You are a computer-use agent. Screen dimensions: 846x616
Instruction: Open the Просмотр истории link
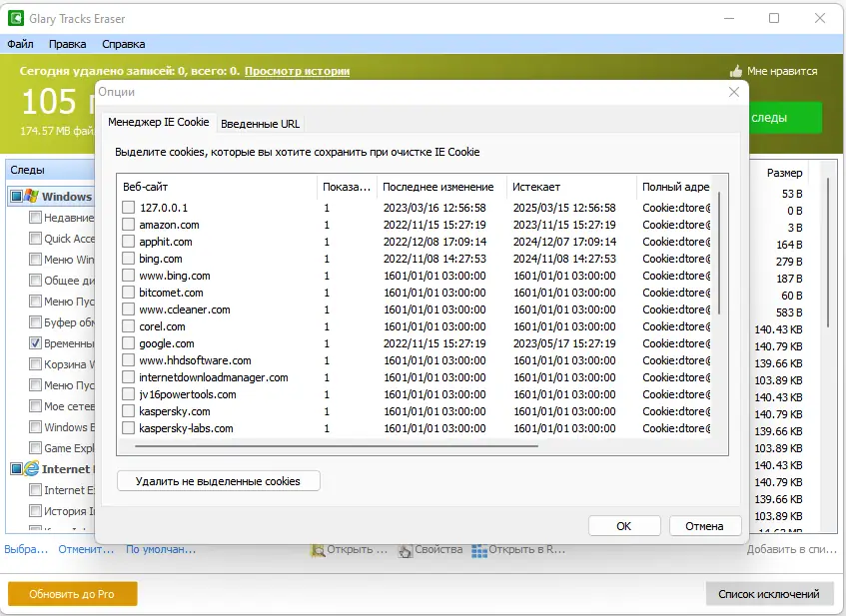tap(297, 71)
